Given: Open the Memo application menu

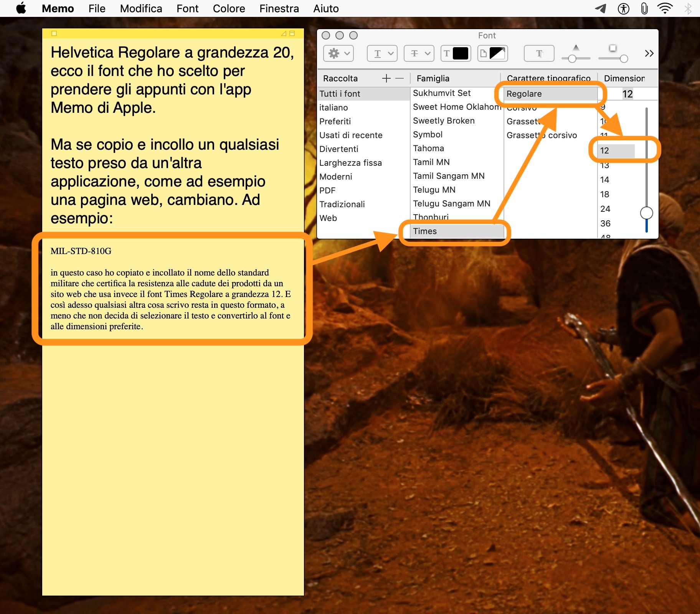Looking at the screenshot, I should pyautogui.click(x=58, y=8).
